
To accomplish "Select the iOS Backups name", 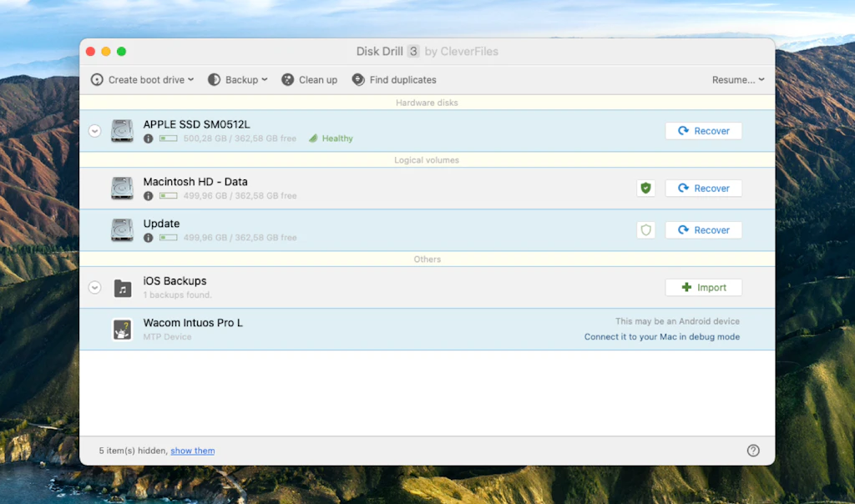I will click(x=175, y=280).
